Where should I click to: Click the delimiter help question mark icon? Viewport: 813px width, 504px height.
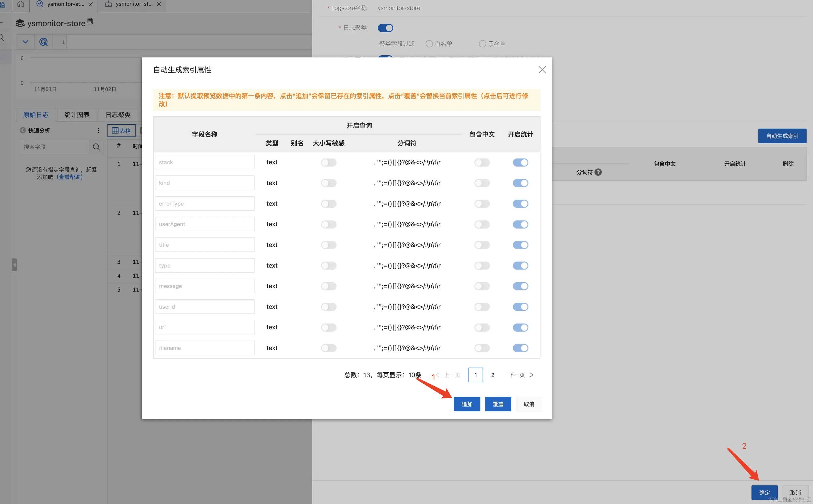[598, 172]
